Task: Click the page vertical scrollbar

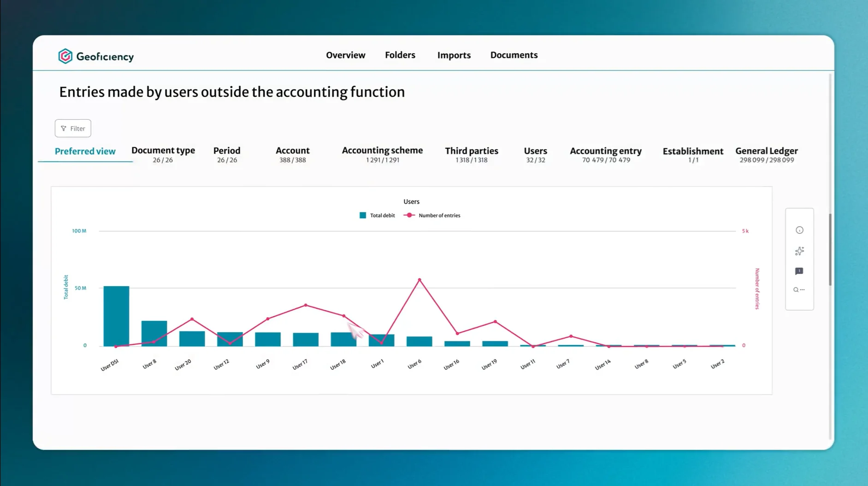Action: [x=830, y=249]
